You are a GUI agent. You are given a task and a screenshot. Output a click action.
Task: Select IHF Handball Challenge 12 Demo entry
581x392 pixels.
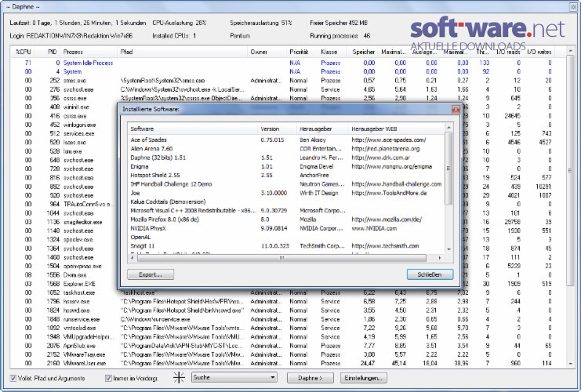click(x=285, y=183)
